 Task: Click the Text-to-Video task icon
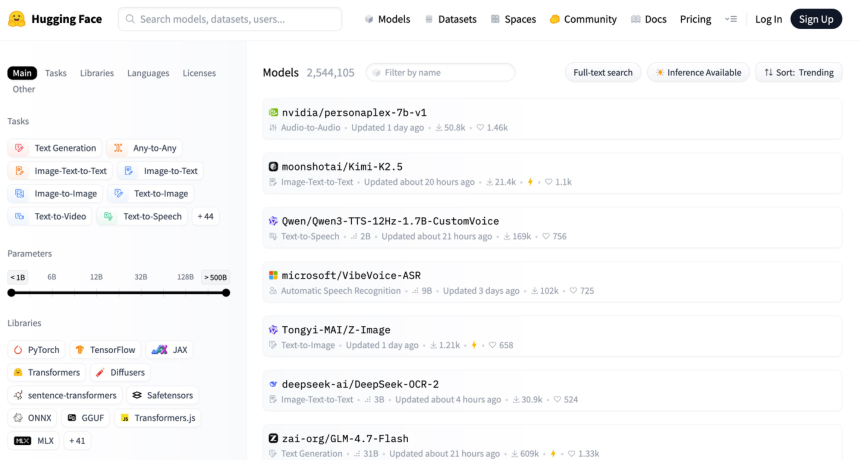[x=19, y=217]
